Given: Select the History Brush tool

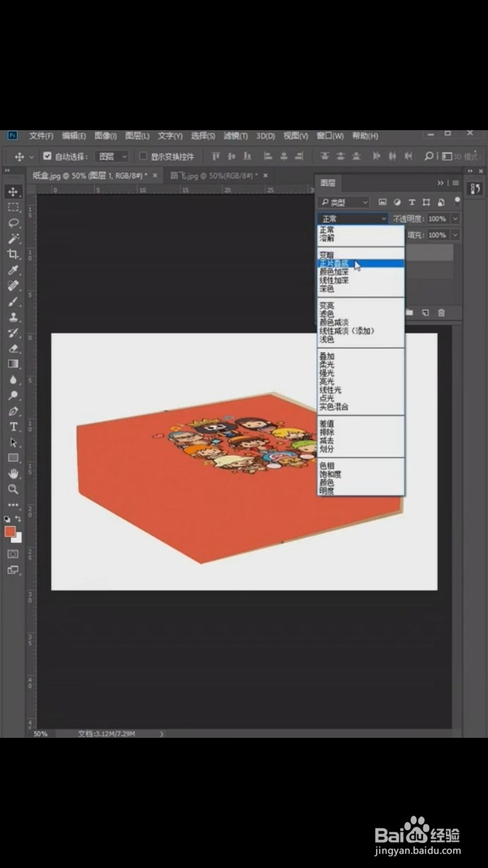Looking at the screenshot, I should coord(13,332).
